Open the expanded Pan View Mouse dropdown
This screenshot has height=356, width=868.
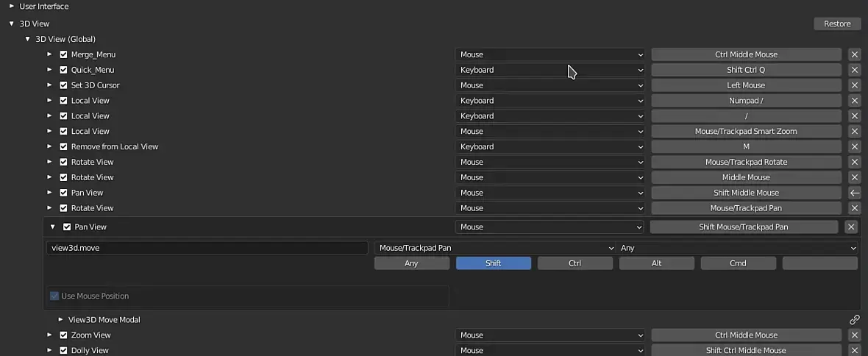(549, 227)
